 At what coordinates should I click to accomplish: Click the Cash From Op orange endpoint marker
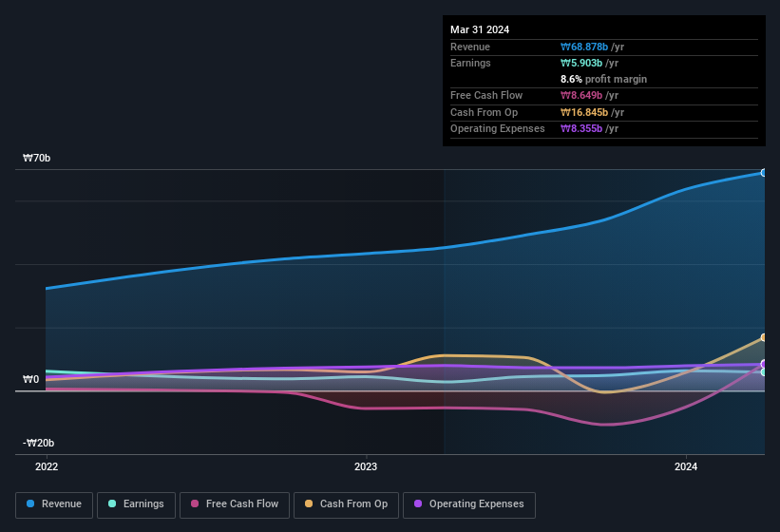[763, 337]
